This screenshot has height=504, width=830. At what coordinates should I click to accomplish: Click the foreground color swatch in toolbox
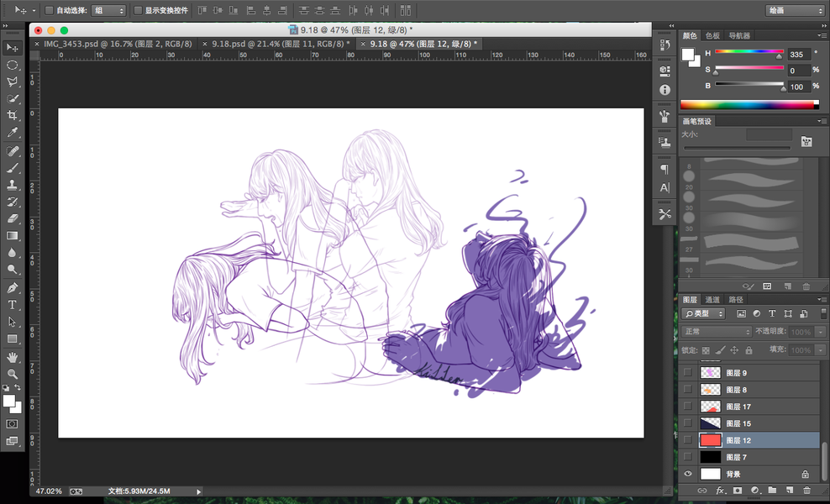(9, 401)
